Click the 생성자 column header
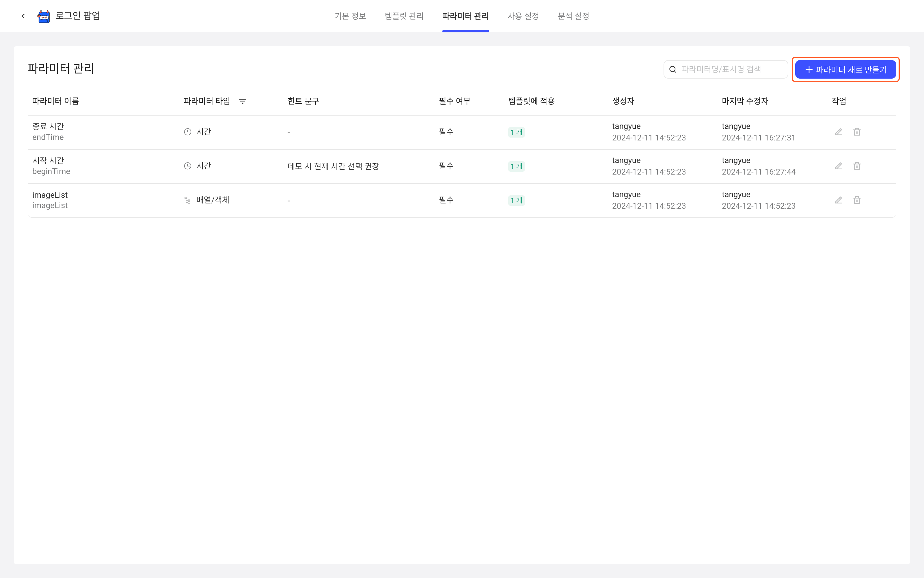The height and width of the screenshot is (578, 924). tap(623, 101)
